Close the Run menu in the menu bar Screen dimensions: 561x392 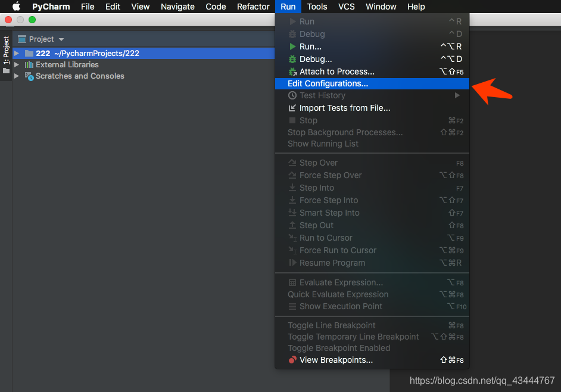(x=288, y=7)
